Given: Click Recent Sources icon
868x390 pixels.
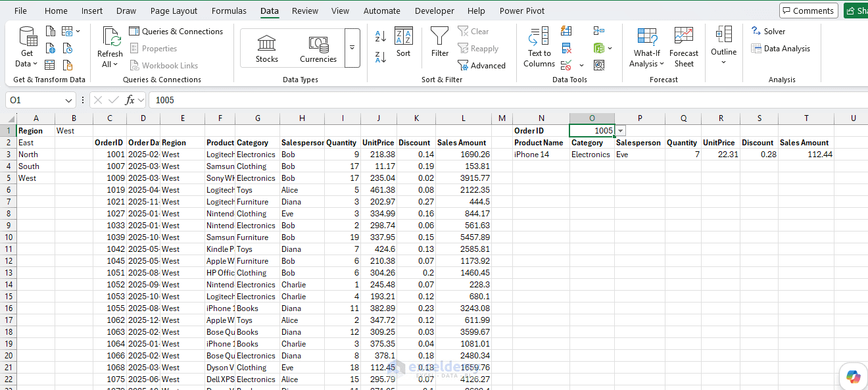Looking at the screenshot, I should point(68,48).
